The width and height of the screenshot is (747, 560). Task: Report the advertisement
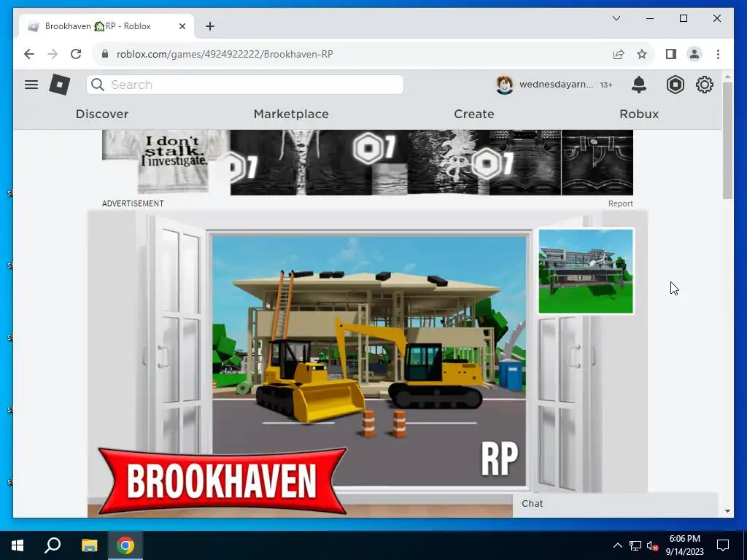pyautogui.click(x=620, y=203)
